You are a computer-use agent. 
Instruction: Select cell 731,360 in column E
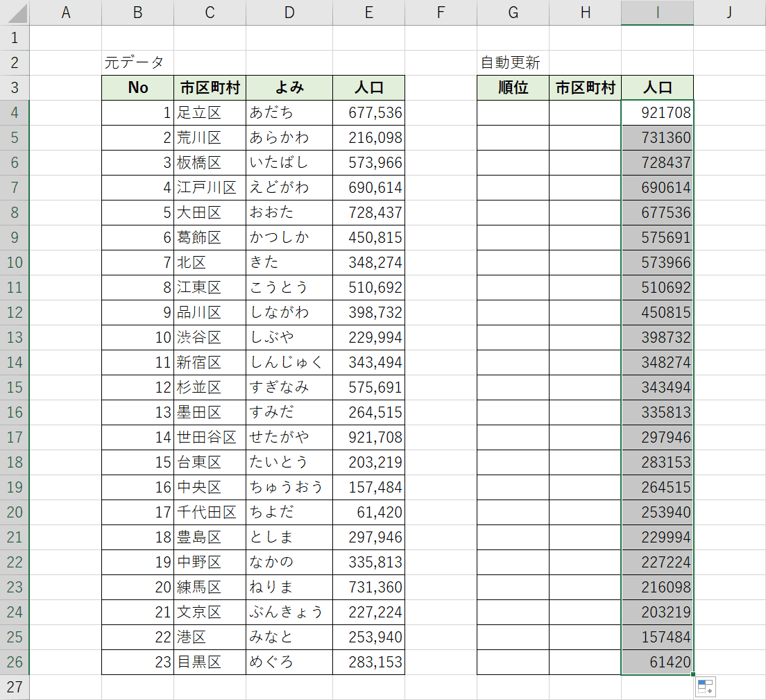pos(369,587)
